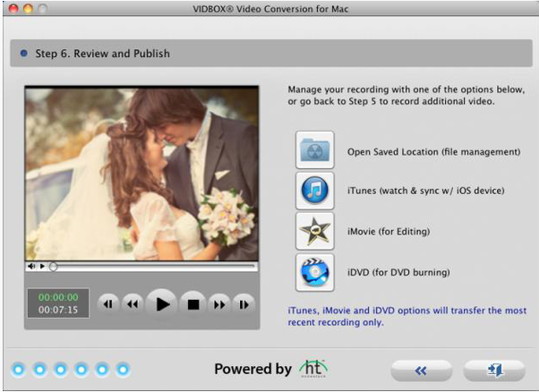Go back to previous step button
Viewport: 539px width, 392px height.
[x=421, y=371]
